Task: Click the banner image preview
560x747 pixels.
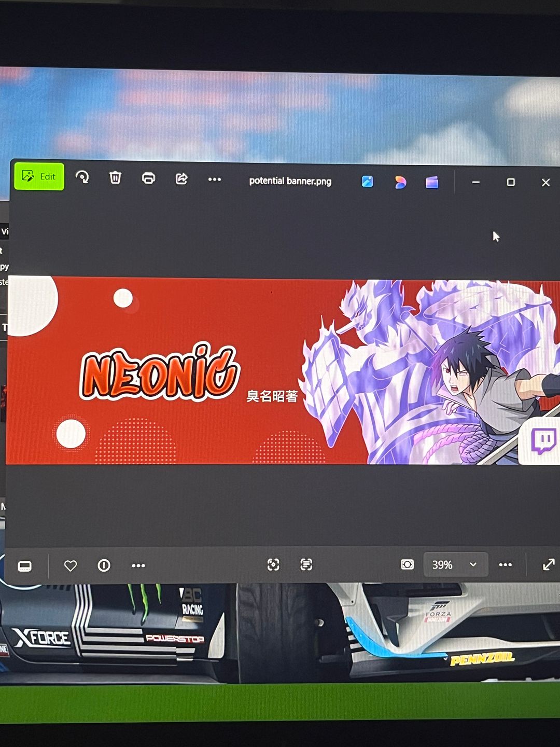Action: tap(283, 371)
